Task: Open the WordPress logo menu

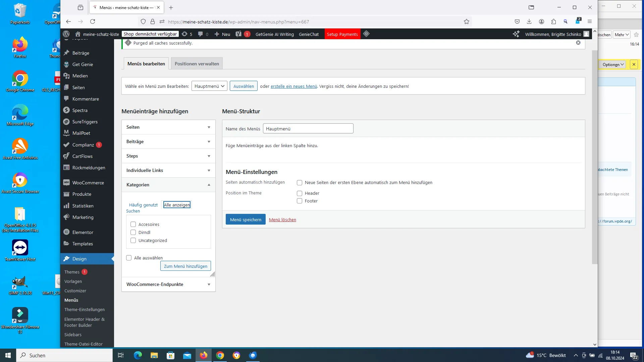Action: 66,34
